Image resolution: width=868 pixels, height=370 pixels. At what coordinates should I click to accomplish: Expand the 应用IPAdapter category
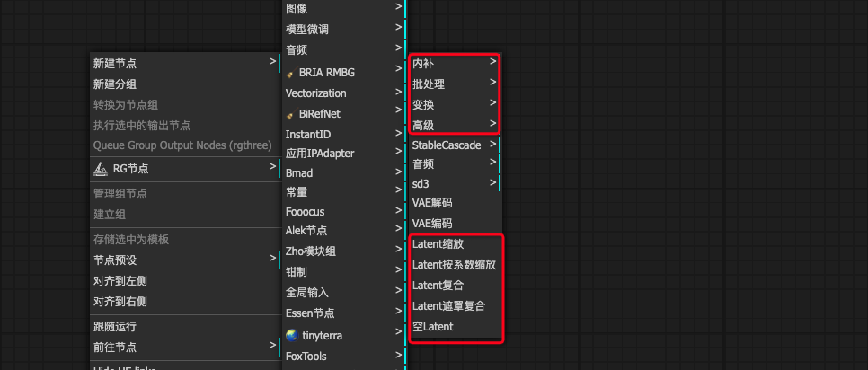pyautogui.click(x=344, y=154)
